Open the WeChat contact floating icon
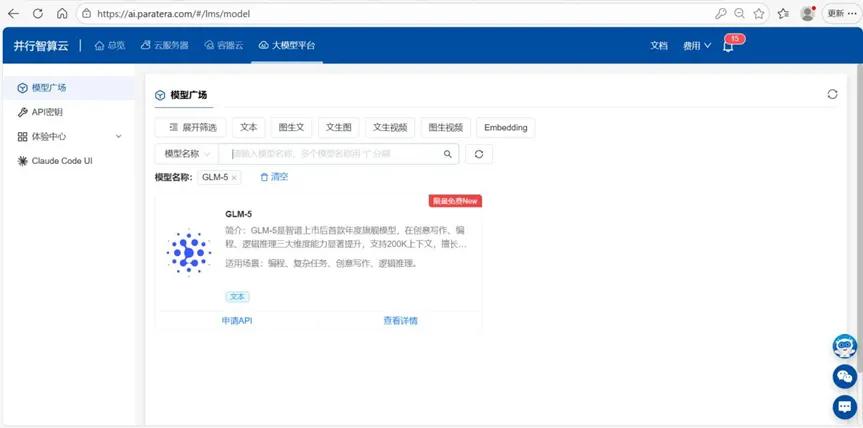 pos(845,377)
